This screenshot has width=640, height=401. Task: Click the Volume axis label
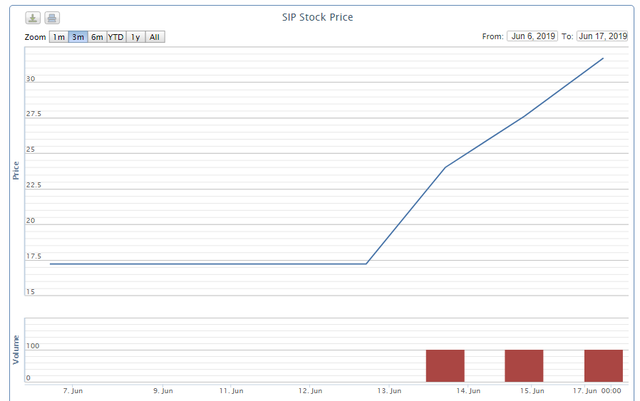[15, 350]
